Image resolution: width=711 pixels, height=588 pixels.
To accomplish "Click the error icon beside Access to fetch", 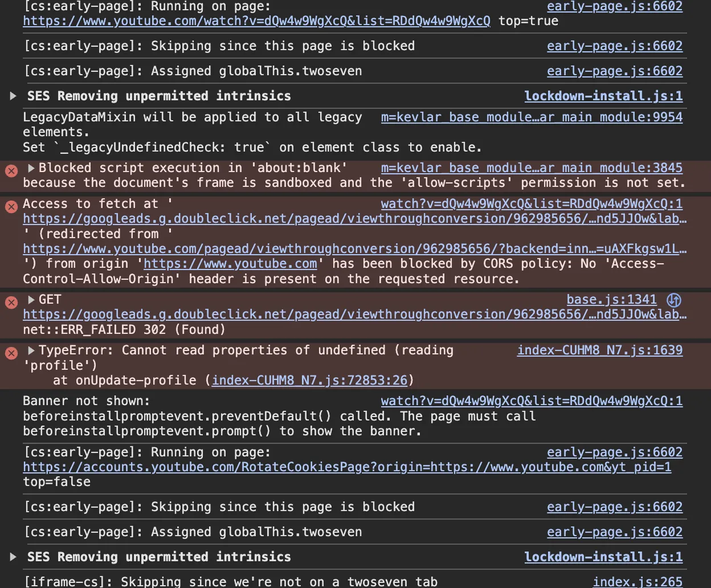I will 11,206.
